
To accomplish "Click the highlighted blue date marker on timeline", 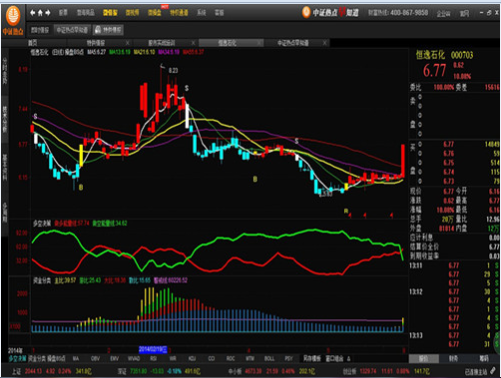I will pyautogui.click(x=153, y=349).
